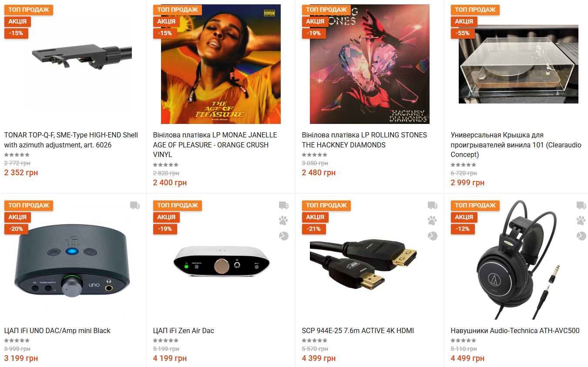Click delivery truck icon on iFi UNO DAC card

point(135,205)
